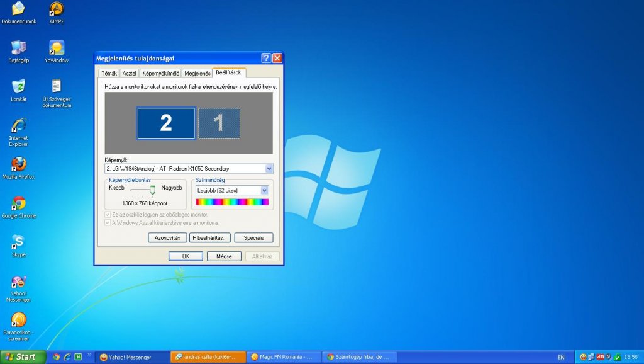The height and width of the screenshot is (364, 644).
Task: Select monitor 2 in the arrangement preview
Action: [166, 123]
